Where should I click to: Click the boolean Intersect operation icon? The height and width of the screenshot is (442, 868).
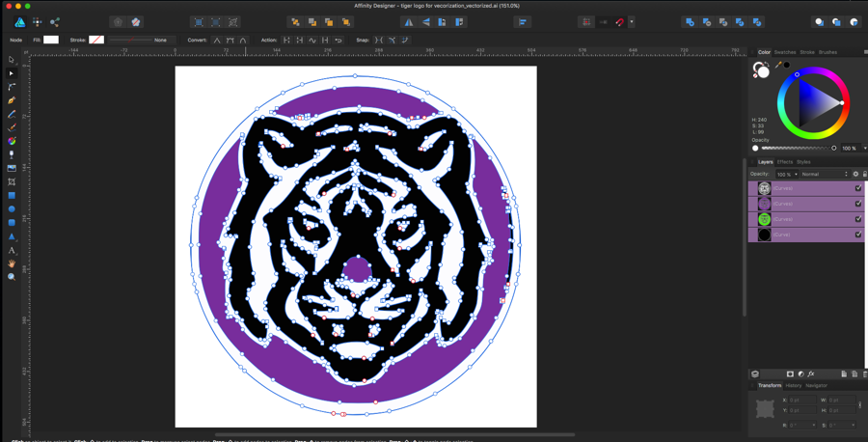[723, 22]
